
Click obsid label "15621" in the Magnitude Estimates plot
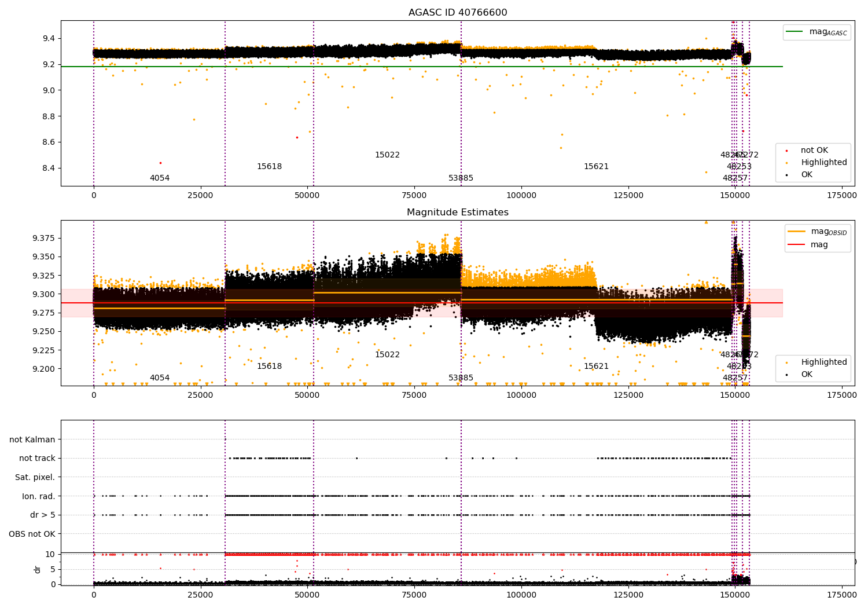click(597, 367)
